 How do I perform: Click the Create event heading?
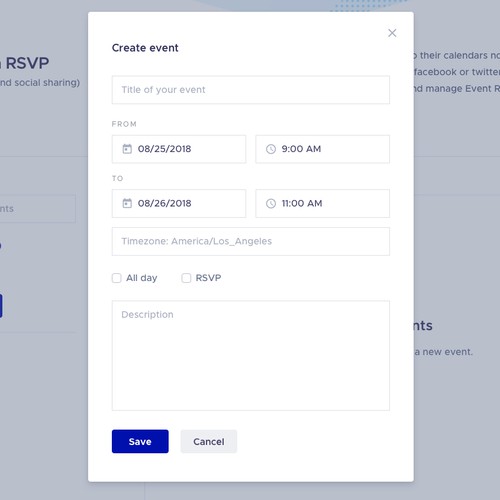(145, 48)
